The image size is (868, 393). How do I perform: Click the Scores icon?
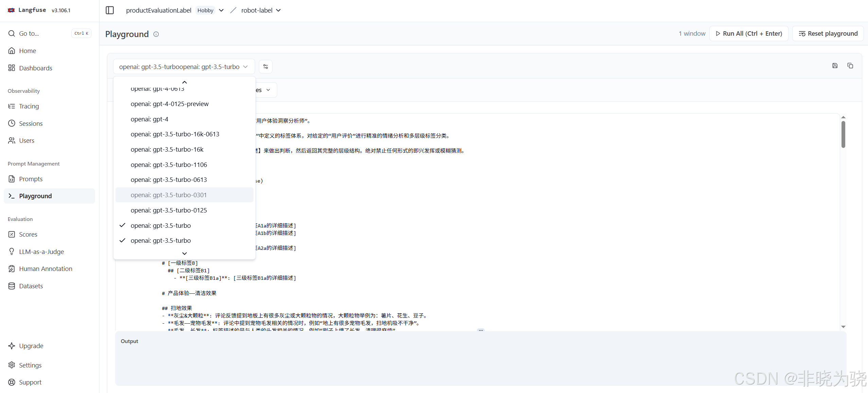(x=12, y=234)
